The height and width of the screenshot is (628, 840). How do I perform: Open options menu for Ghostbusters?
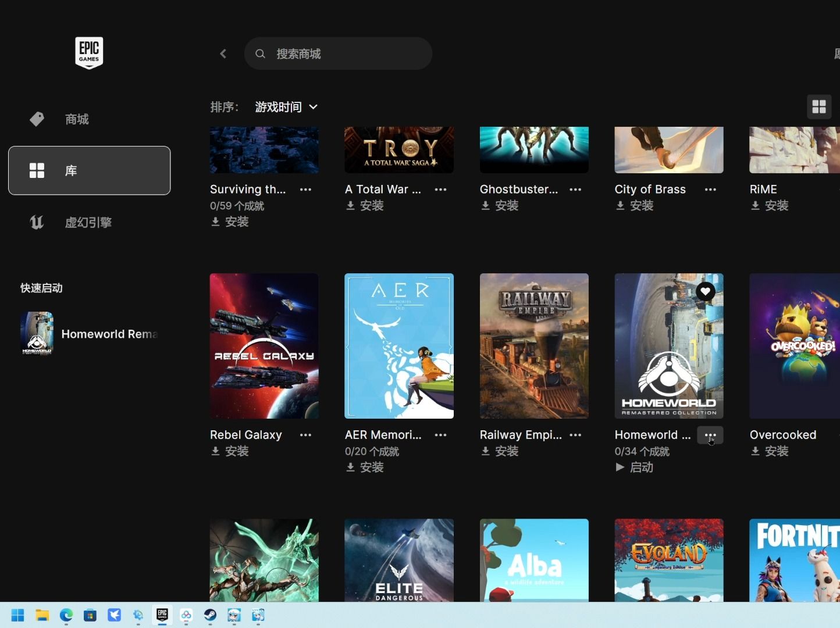[575, 190]
